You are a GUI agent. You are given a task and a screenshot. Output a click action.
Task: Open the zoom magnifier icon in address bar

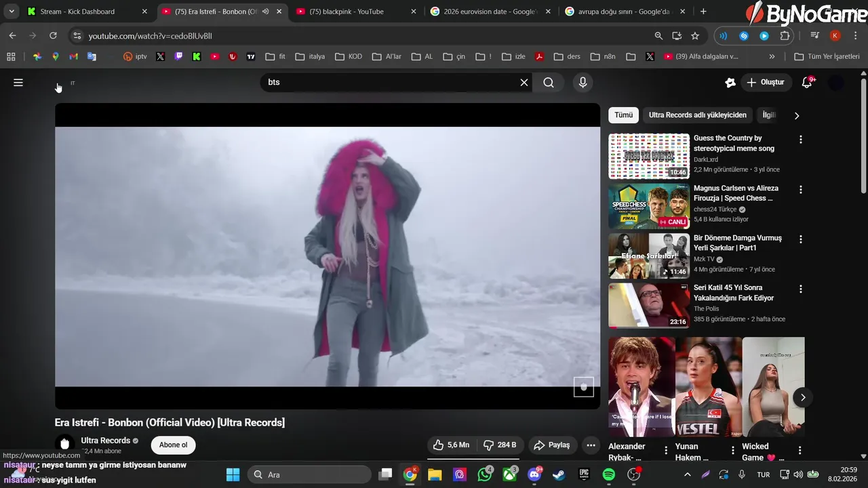coord(658,35)
